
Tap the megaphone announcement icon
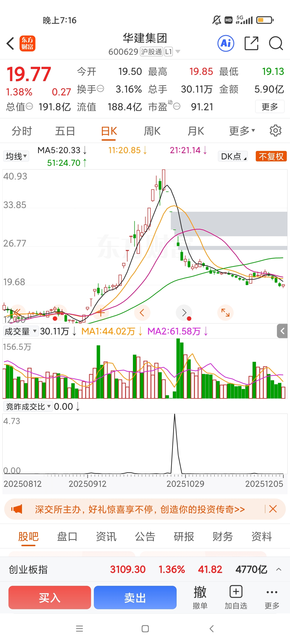pos(17,509)
